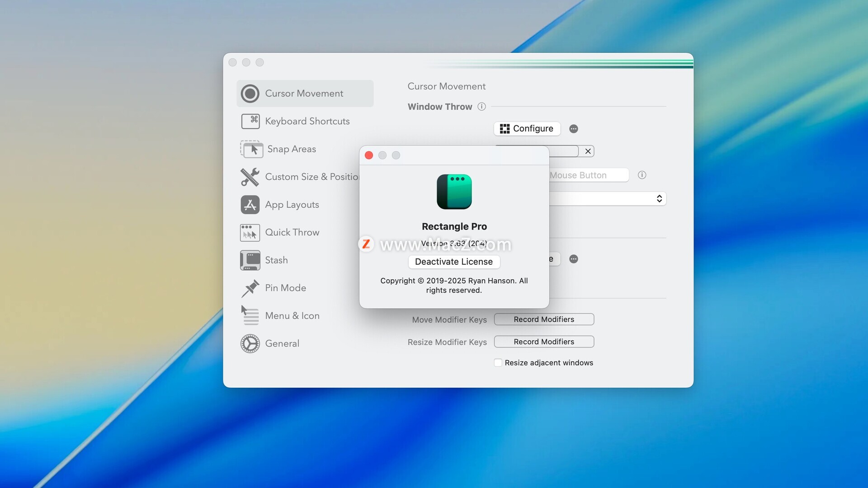Viewport: 868px width, 488px height.
Task: Record modifiers for Move Modifier Keys
Action: 543,319
